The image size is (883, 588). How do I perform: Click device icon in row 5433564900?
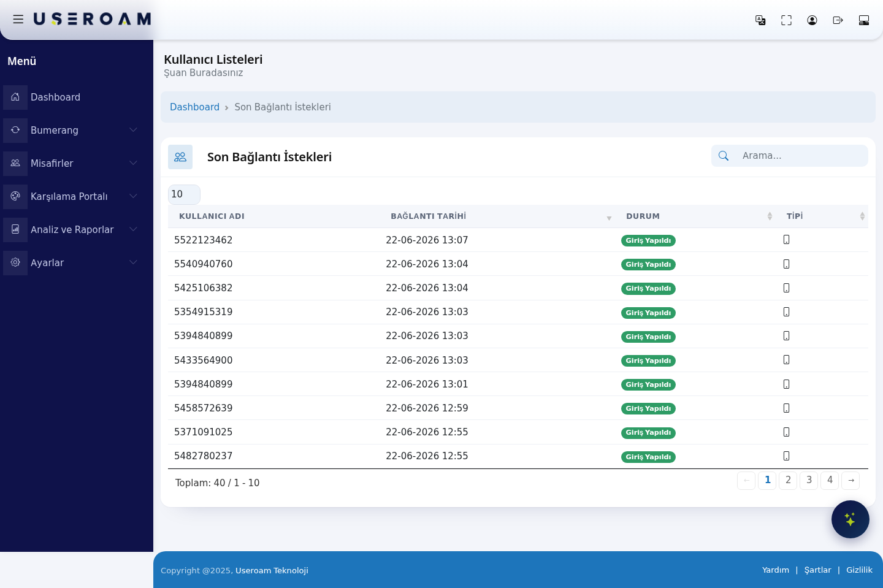point(787,360)
